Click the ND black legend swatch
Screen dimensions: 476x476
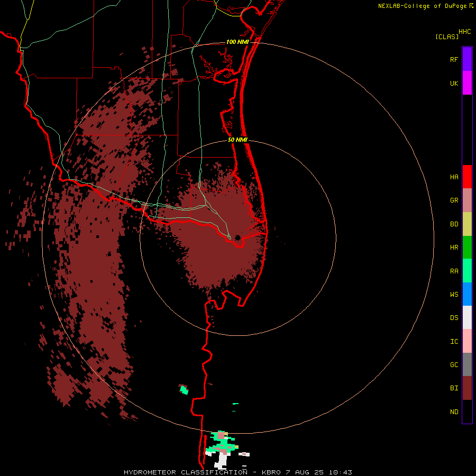[x=467, y=411]
